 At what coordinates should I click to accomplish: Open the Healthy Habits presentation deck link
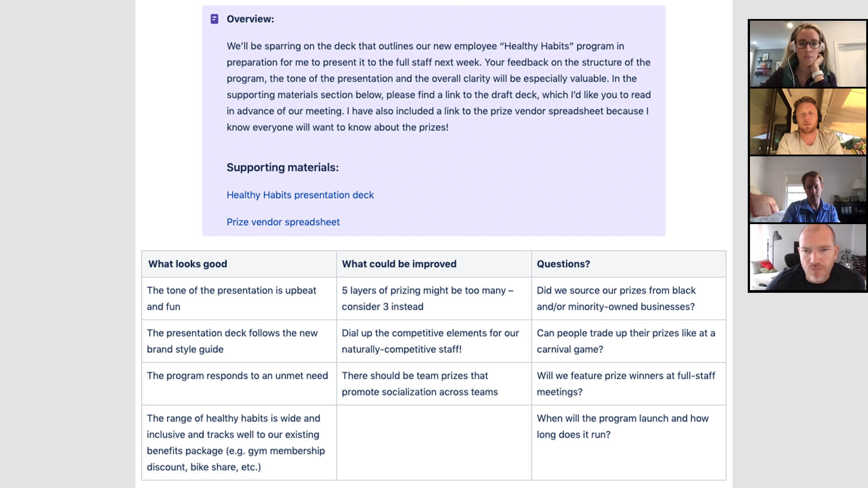click(x=300, y=195)
